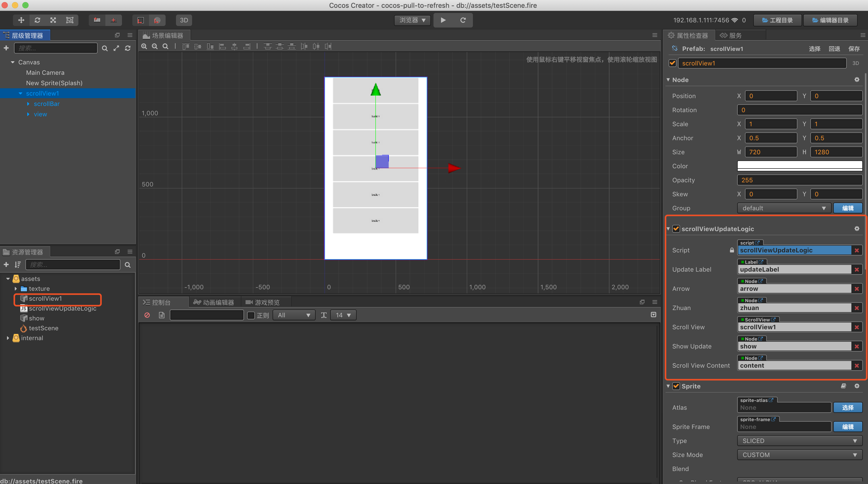Viewport: 868px width, 484px height.
Task: Refresh the node hierarchy tree
Action: click(128, 49)
